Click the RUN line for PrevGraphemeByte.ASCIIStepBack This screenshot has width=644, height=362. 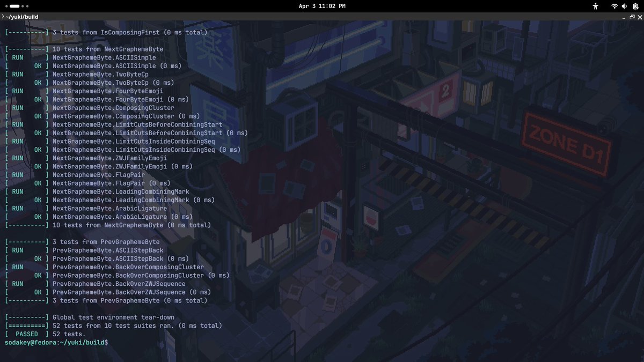click(x=84, y=250)
